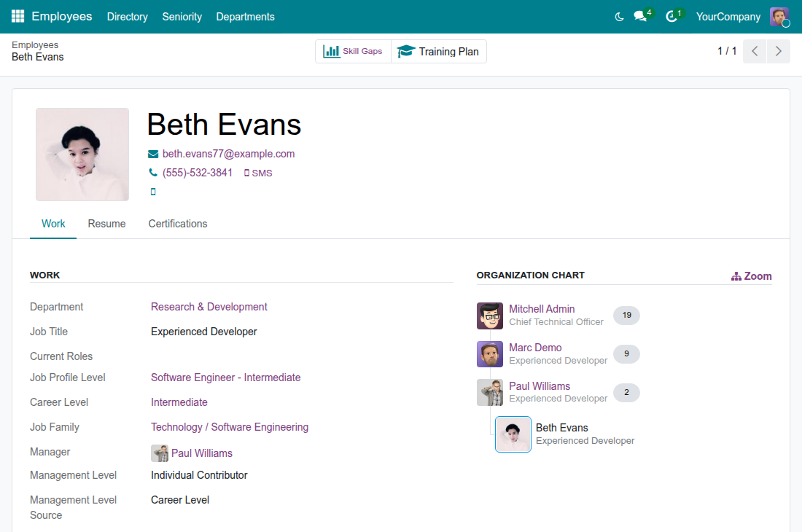Viewport: 802px width, 532px height.
Task: Click the Individual Contributor value
Action: pos(199,475)
